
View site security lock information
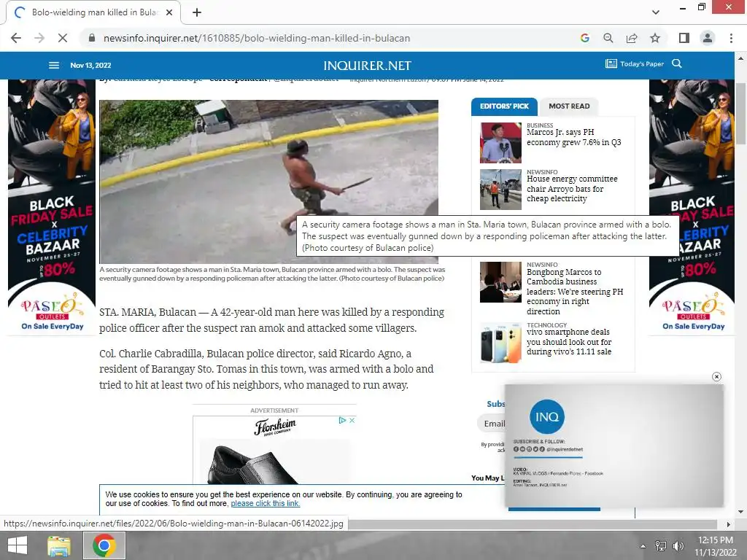pos(92,38)
